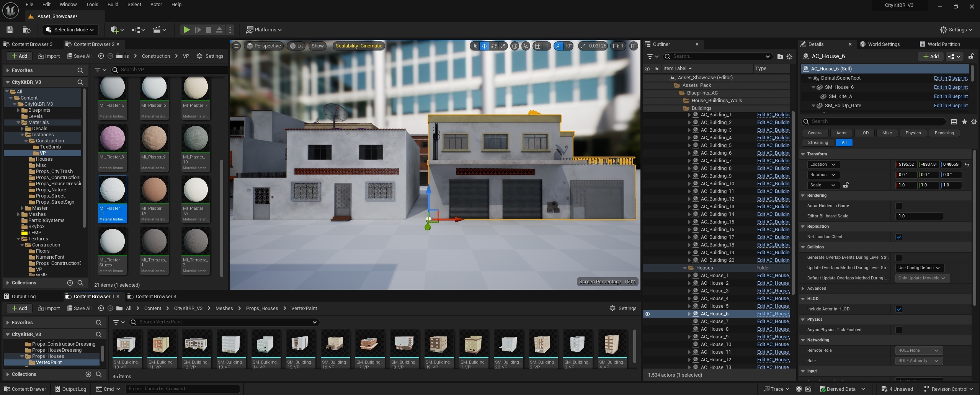Open the Selection Mode dropdown
The height and width of the screenshot is (395, 980).
70,29
